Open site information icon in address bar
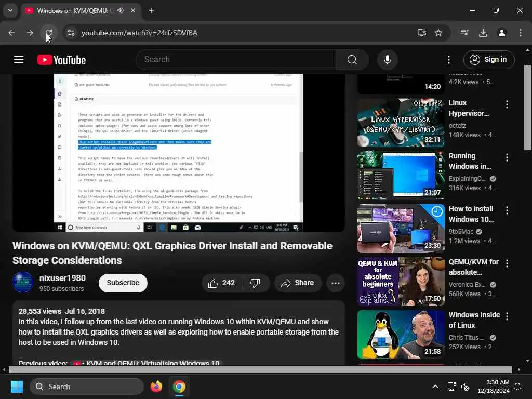The image size is (532, 399). [x=71, y=33]
